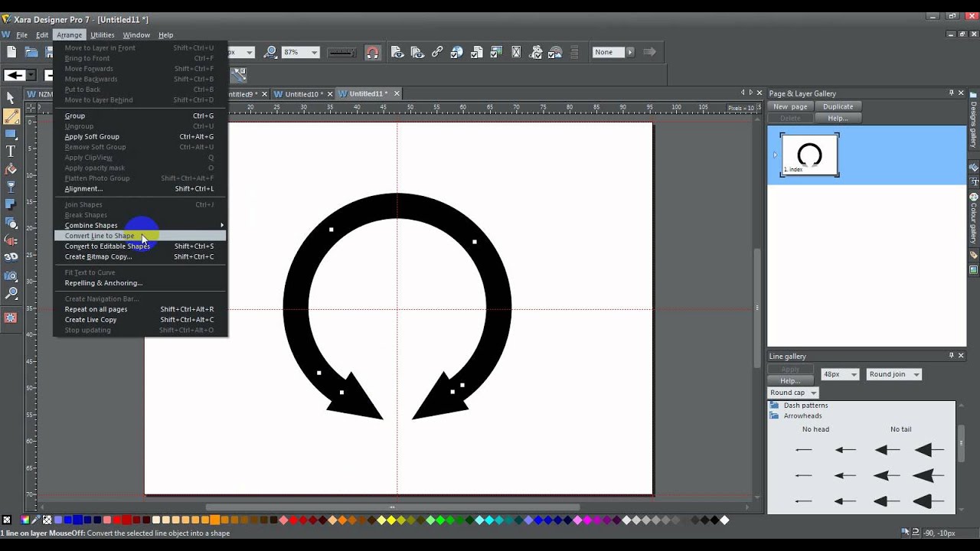Select the Photo camera tool
The width and height of the screenshot is (980, 551).
coord(11,275)
